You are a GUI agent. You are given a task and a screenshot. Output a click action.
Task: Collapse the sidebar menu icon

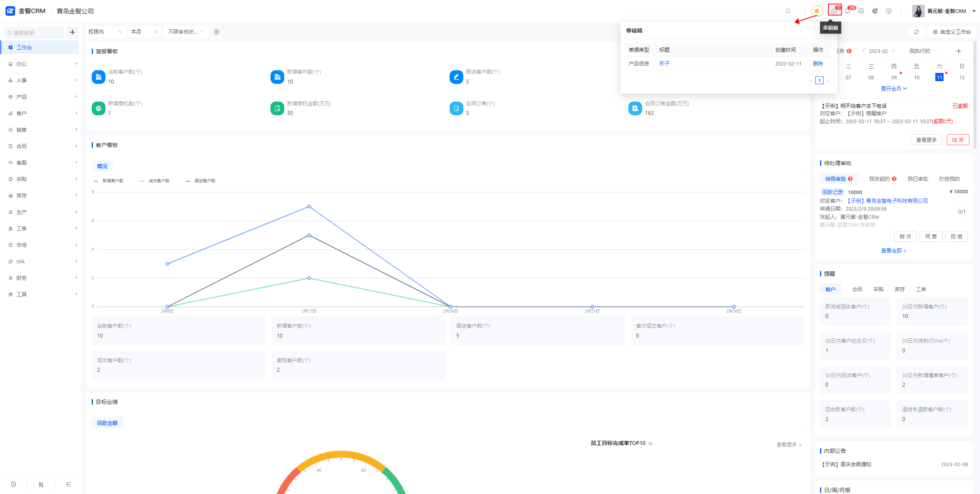click(68, 484)
